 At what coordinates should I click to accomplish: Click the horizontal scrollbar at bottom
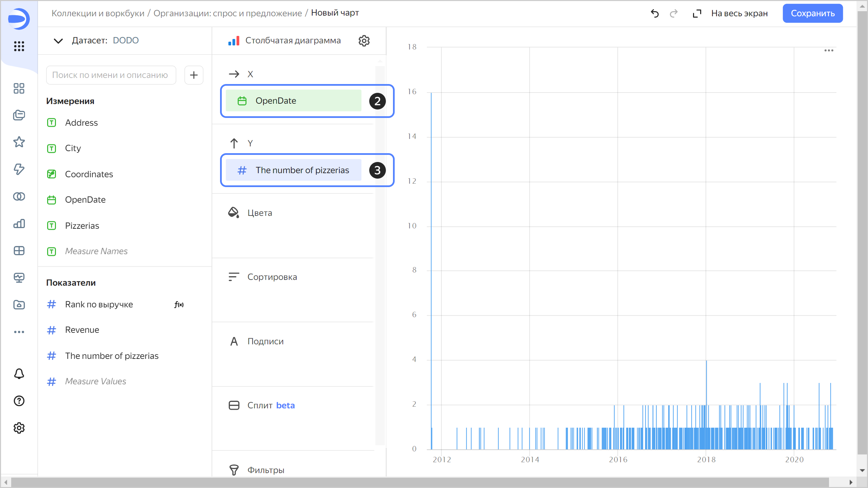(420, 482)
